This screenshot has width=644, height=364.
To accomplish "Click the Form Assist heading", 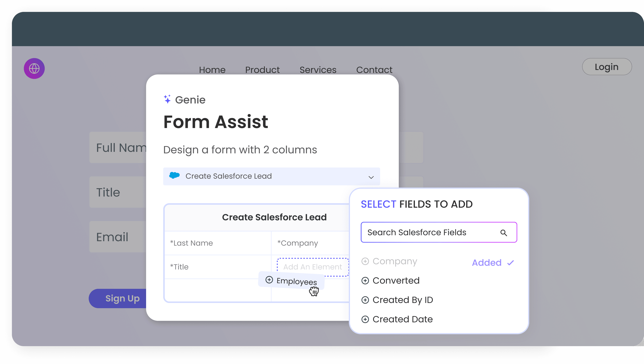I will point(216,122).
